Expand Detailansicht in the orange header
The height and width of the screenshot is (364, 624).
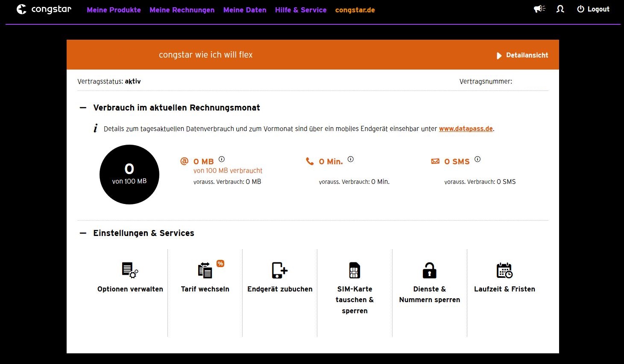pos(522,55)
